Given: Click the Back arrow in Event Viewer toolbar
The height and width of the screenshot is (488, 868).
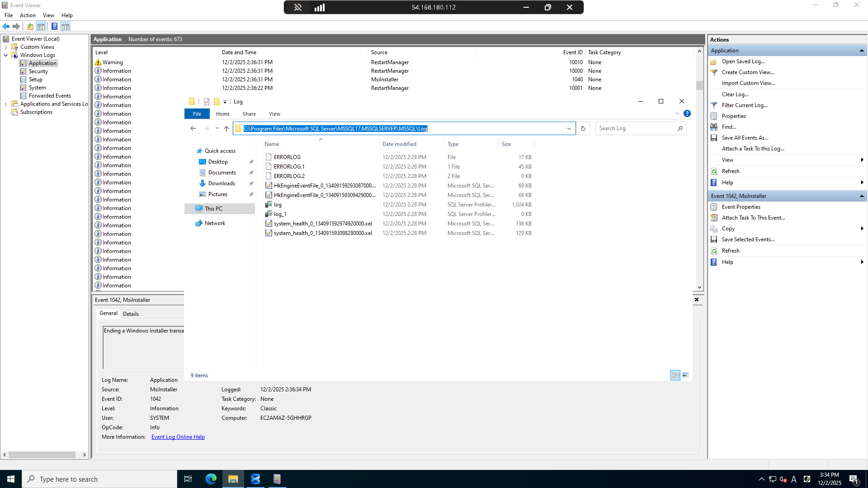Looking at the screenshot, I should click(x=6, y=26).
